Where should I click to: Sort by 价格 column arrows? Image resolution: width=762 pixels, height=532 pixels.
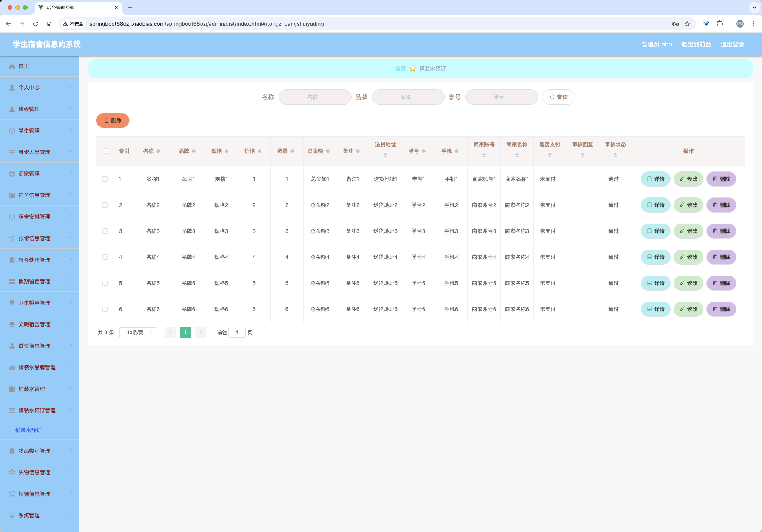(259, 151)
